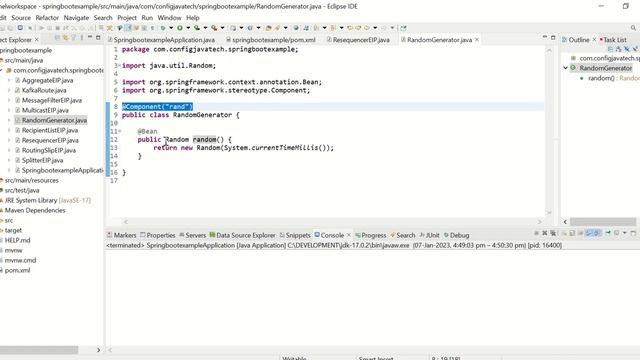The image size is (640, 360).
Task: Open the Task List tab
Action: pos(614,40)
